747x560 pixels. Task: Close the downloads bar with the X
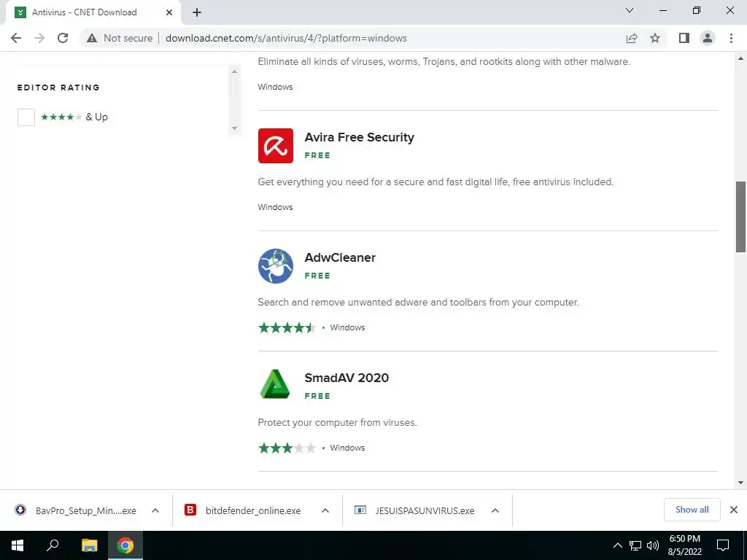[x=734, y=510]
